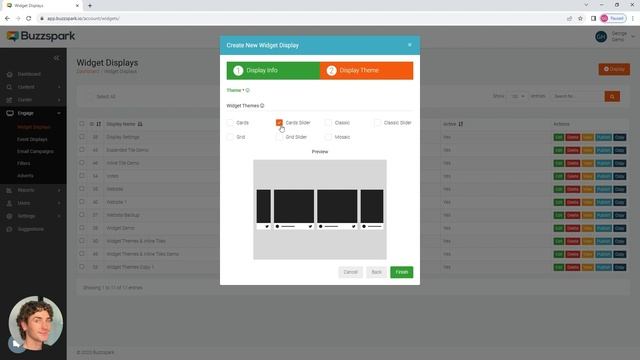The width and height of the screenshot is (640, 360).
Task: Select the Cards theme checkbox
Action: tap(230, 123)
